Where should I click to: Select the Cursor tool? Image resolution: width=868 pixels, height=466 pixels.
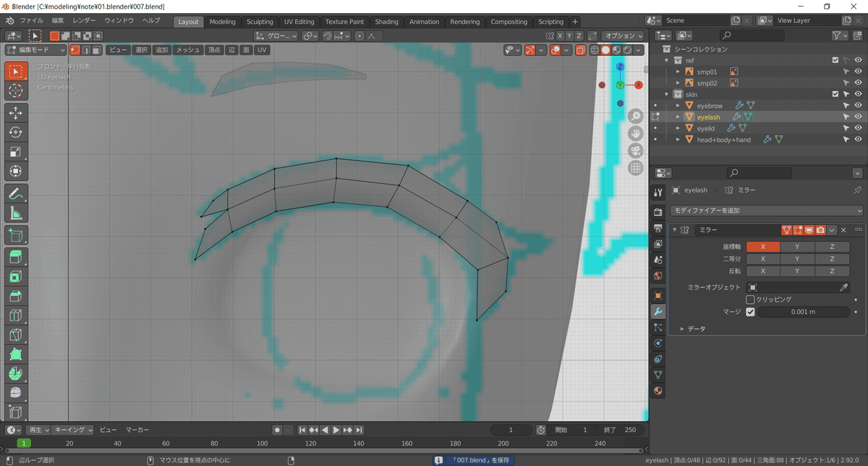17,91
